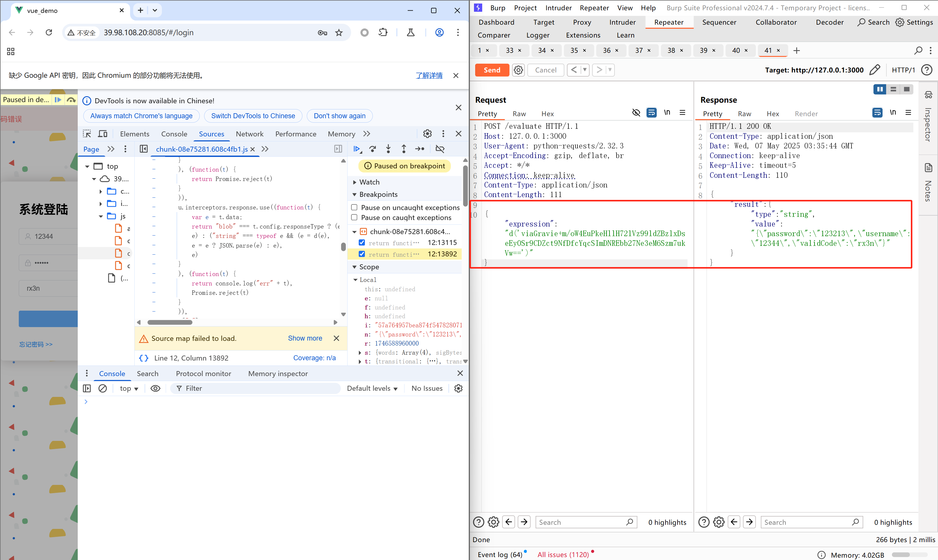Toggle device toolbar icon in DevTools

tap(103, 134)
